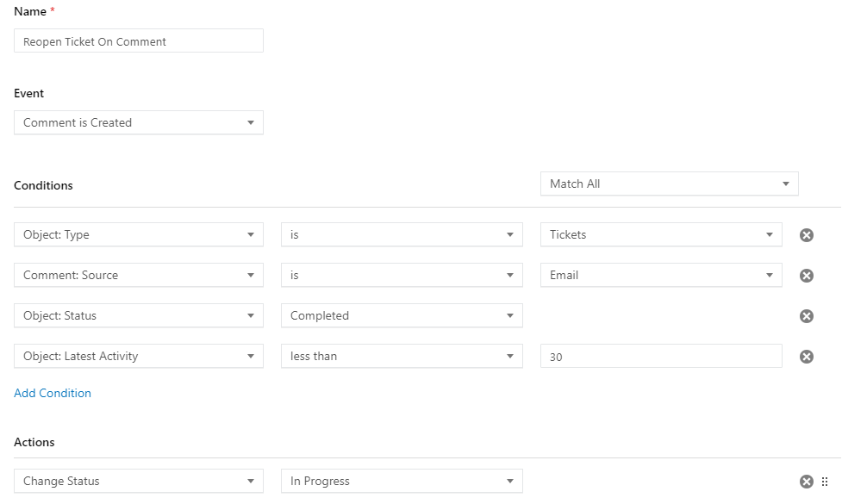Screen dimensions: 842x504
Task: Remove the Comment: Source condition row
Action: point(807,276)
